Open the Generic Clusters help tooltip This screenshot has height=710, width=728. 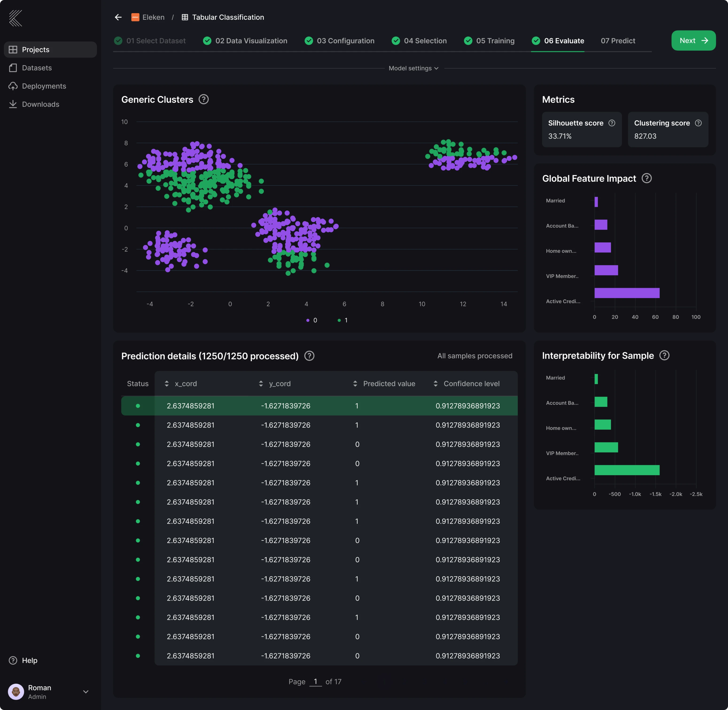pos(203,99)
